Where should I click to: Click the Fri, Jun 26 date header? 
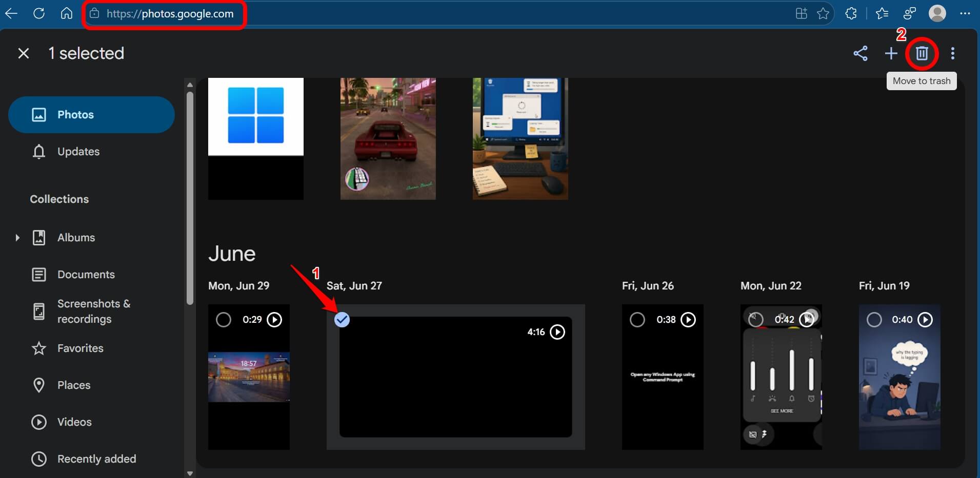[x=648, y=286]
